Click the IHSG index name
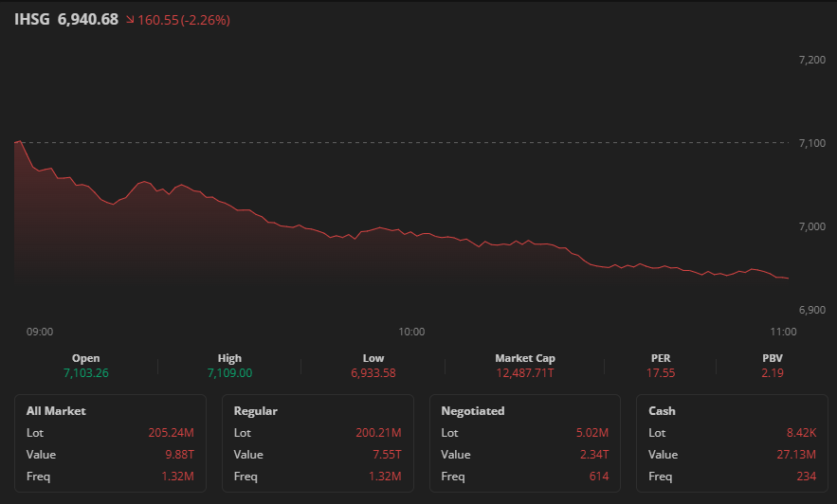This screenshot has width=837, height=504. (x=31, y=20)
